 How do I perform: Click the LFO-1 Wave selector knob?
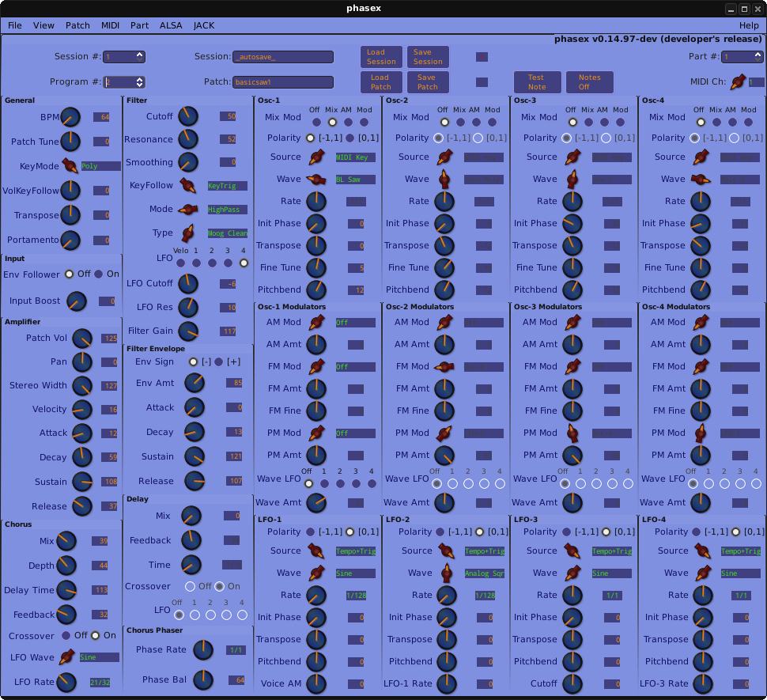[x=316, y=573]
